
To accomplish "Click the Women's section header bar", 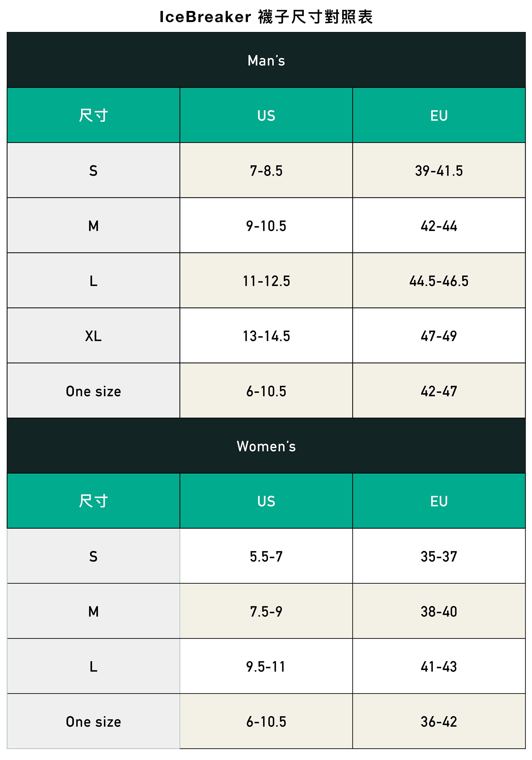I will (x=266, y=446).
